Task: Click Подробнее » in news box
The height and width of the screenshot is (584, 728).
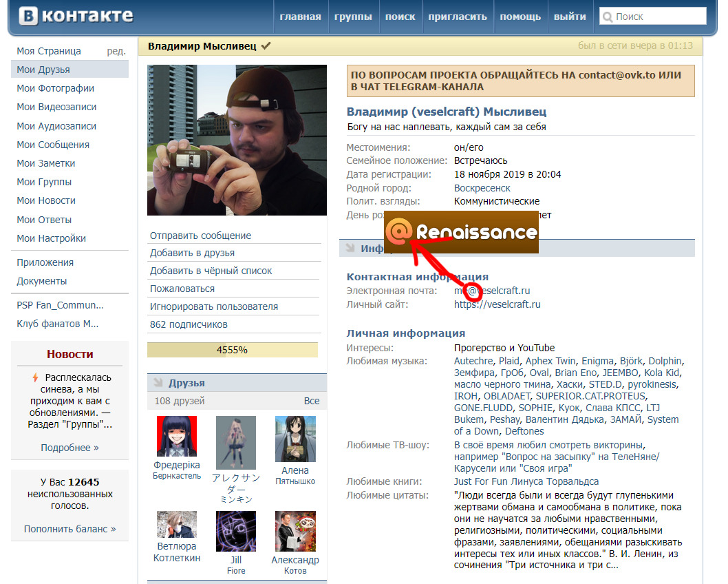Action: (69, 448)
